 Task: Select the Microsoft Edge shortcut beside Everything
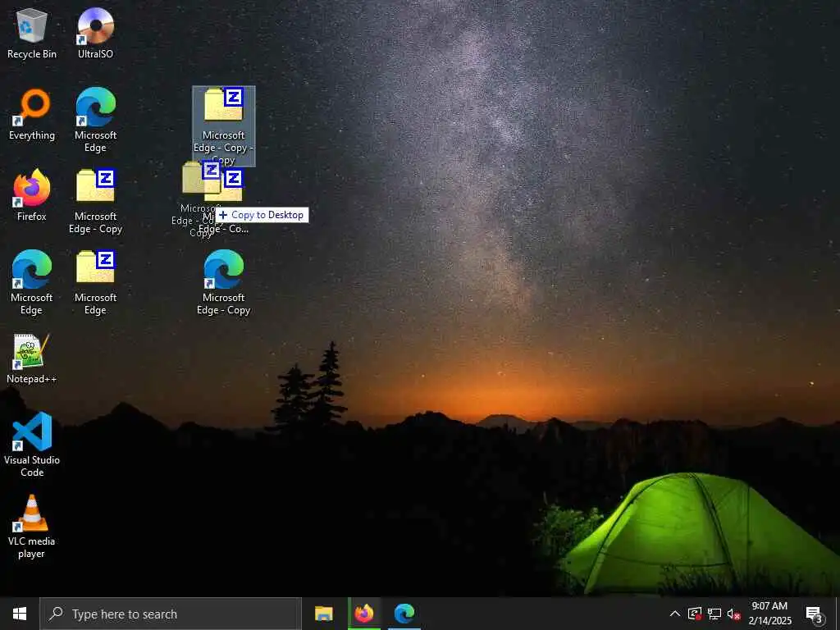pyautogui.click(x=95, y=121)
